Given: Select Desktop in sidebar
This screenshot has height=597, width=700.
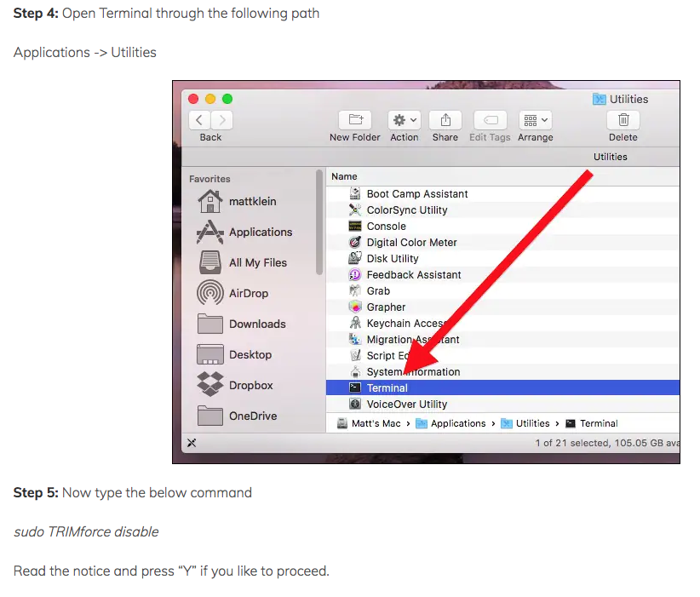Looking at the screenshot, I should click(234, 354).
